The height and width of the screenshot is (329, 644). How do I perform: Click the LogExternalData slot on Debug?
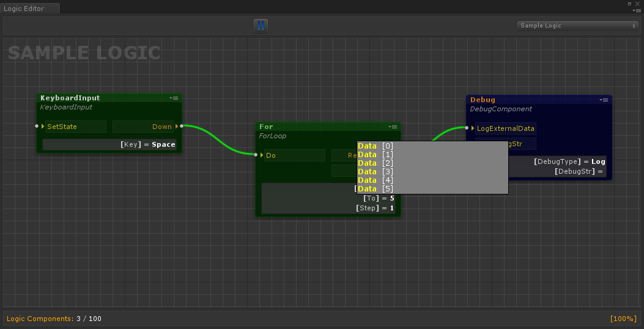point(506,128)
